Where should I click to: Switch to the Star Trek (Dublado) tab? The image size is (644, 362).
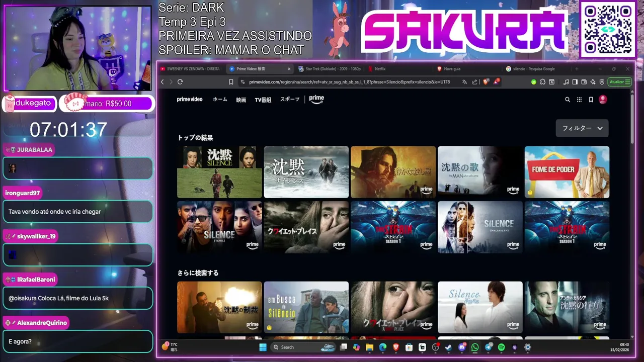[x=330, y=69]
